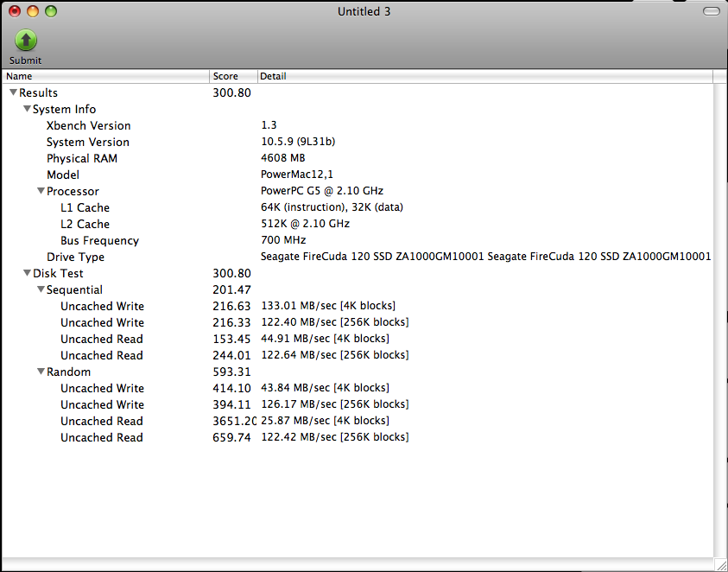Select the Uncached Read row scoring 244.01

(358, 355)
